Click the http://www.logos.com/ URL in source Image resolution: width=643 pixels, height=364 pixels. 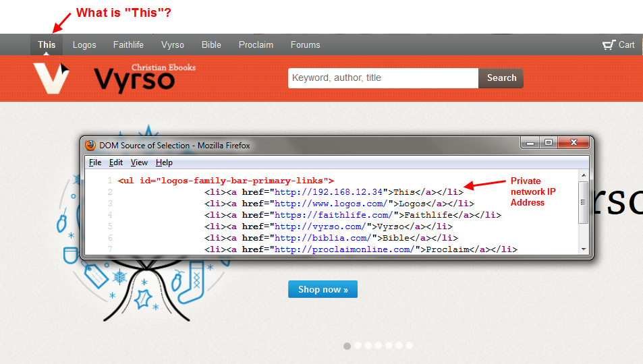[331, 204]
